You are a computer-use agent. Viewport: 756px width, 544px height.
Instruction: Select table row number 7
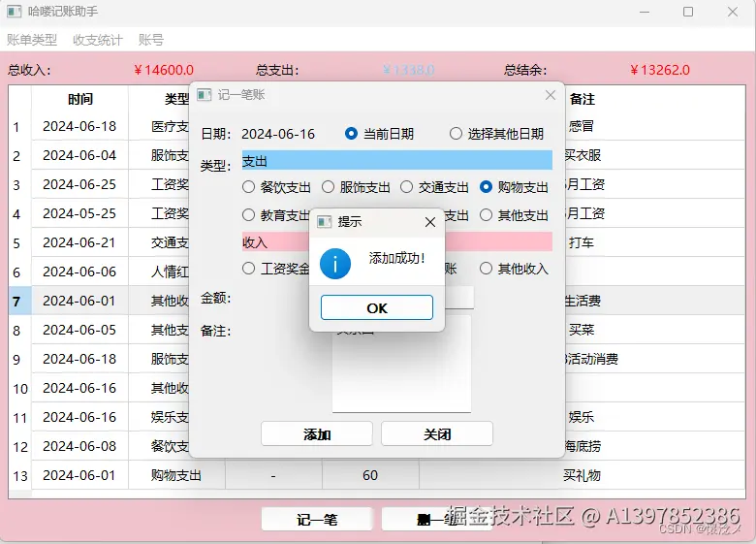[20, 301]
